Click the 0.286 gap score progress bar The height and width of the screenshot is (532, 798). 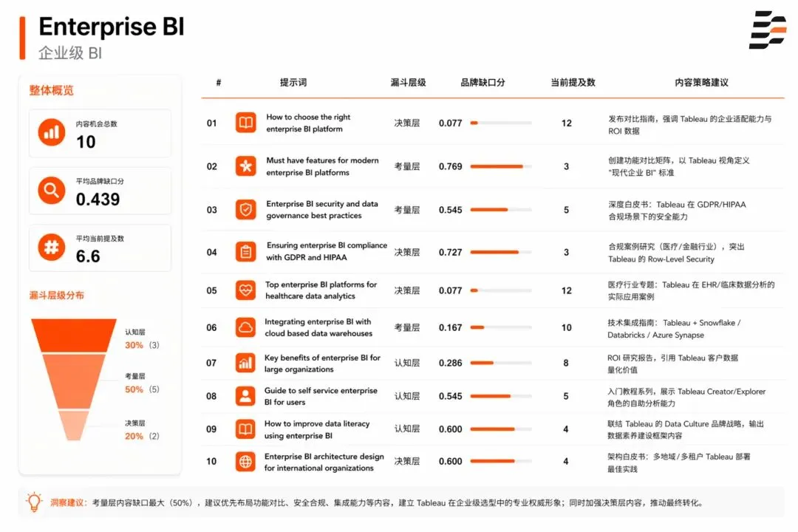(x=501, y=363)
